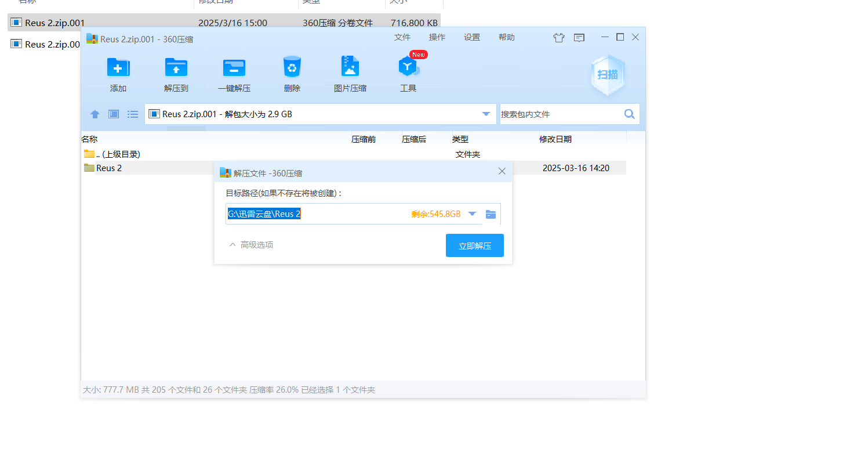The width and height of the screenshot is (868, 449).
Task: Open the folder browse icon in extraction dialog
Action: tap(491, 213)
